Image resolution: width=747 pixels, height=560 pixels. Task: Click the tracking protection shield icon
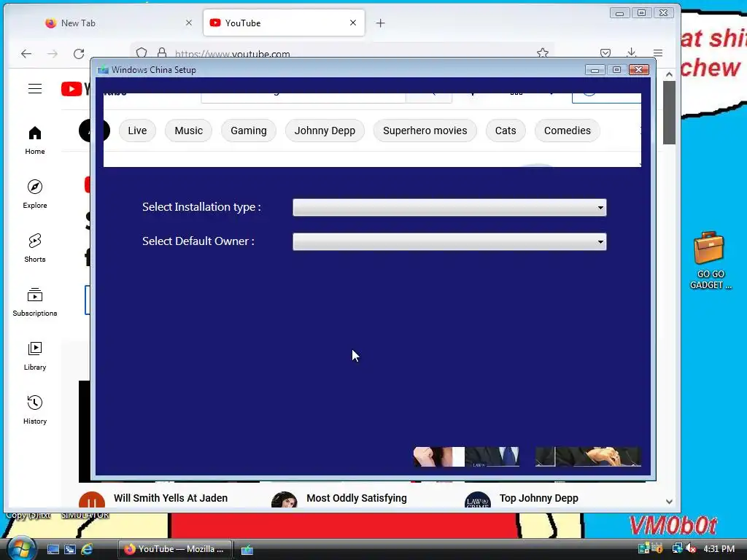tap(142, 52)
